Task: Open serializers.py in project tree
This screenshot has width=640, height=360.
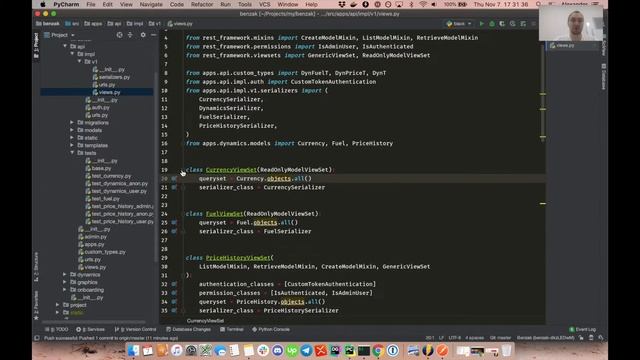Action: pos(111,77)
